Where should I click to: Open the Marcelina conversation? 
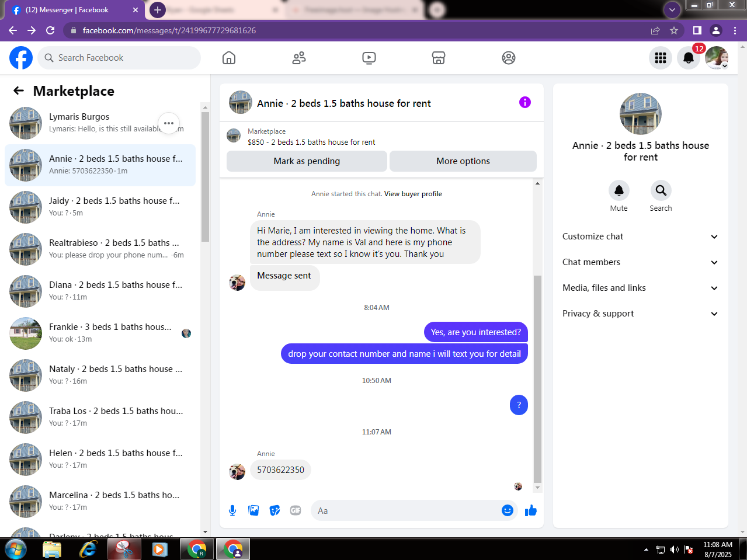100,502
